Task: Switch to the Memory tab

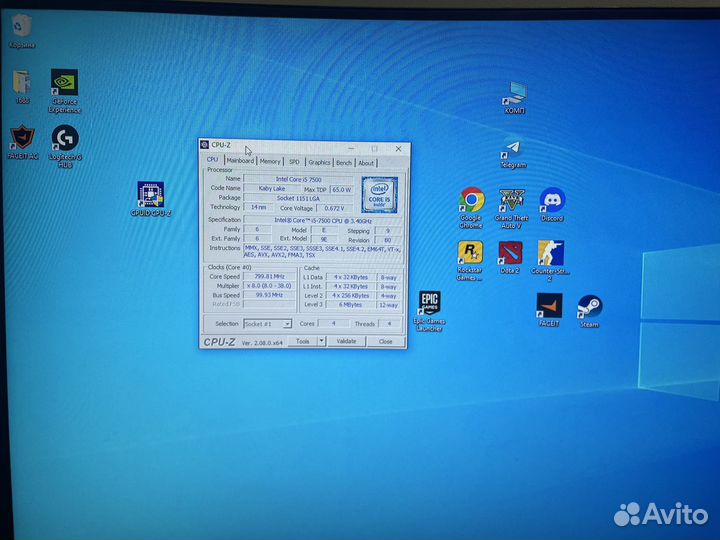Action: 270,161
